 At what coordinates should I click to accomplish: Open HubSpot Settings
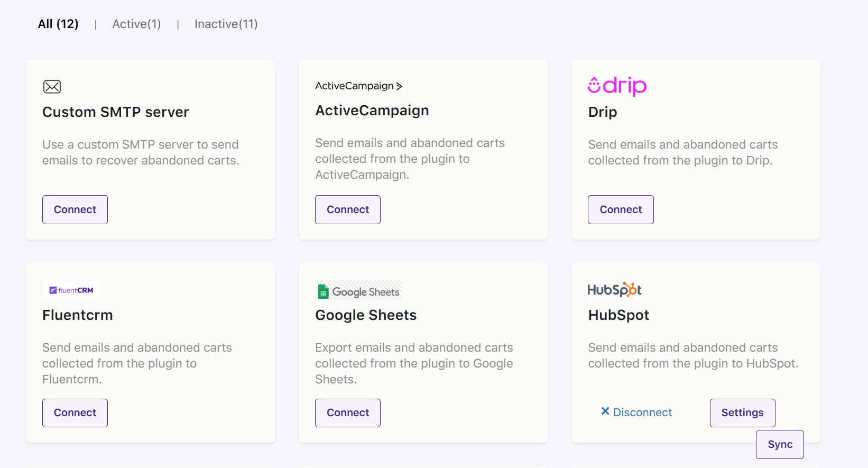742,412
